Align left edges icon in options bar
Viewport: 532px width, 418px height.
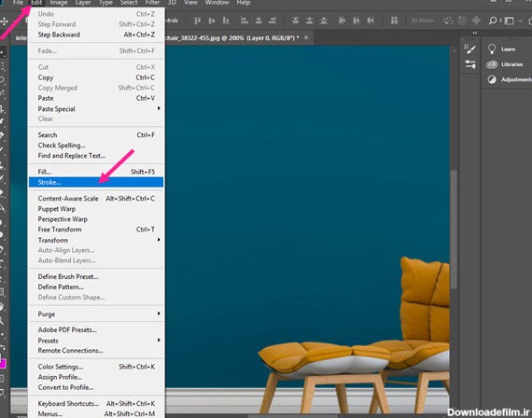click(244, 21)
